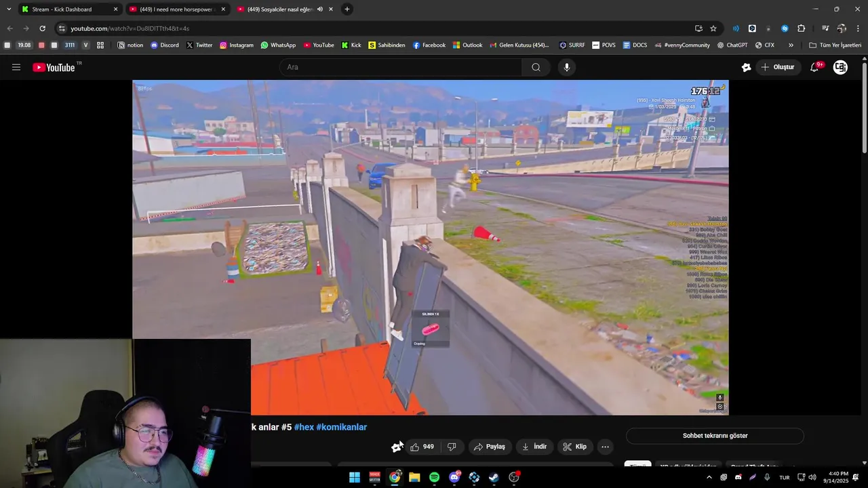
Task: Open the SURRF bookmark
Action: coord(572,45)
